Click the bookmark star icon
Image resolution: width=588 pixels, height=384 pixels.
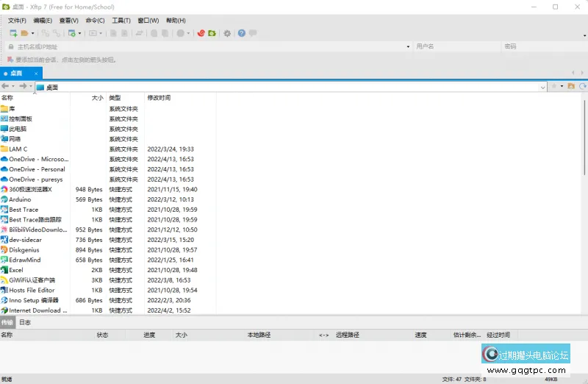point(554,86)
